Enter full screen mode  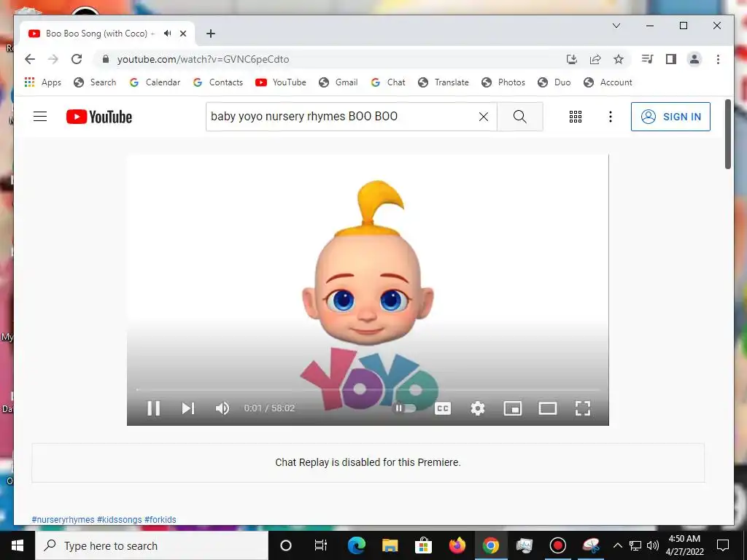click(583, 408)
